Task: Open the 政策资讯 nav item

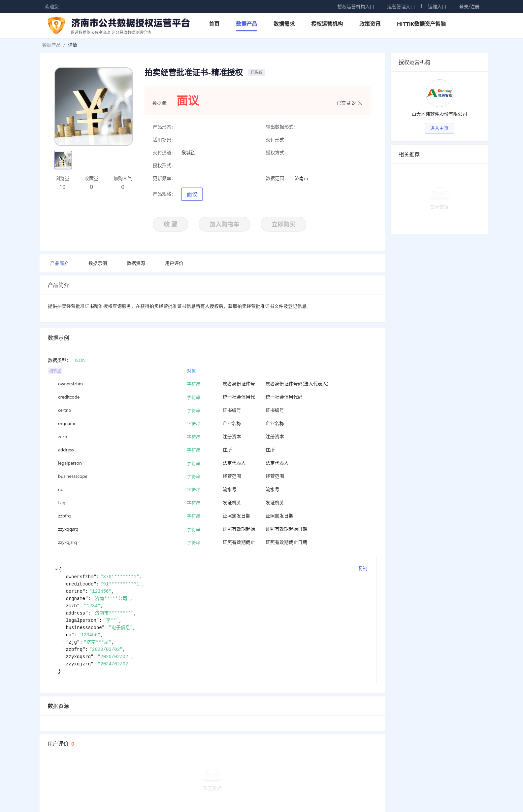Action: pos(370,24)
